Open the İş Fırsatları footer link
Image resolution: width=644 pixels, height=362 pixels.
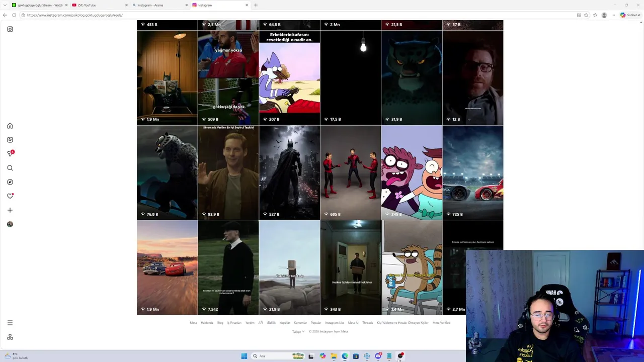[234, 323]
